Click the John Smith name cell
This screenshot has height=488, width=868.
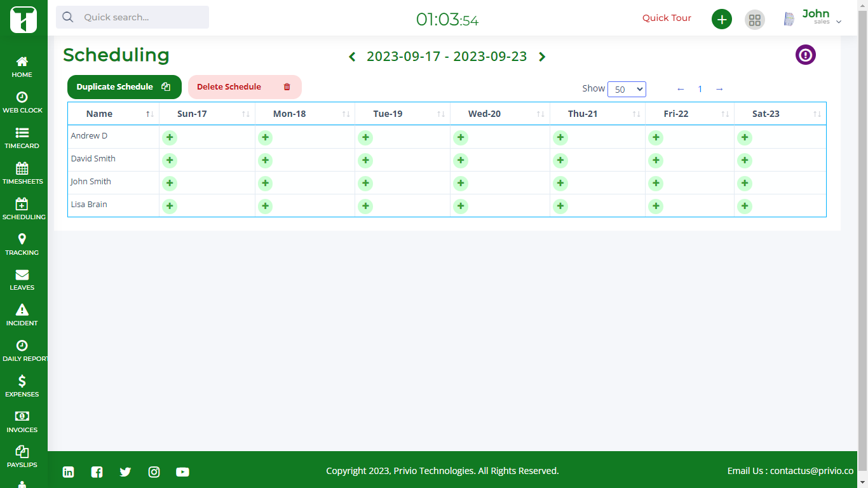113,182
